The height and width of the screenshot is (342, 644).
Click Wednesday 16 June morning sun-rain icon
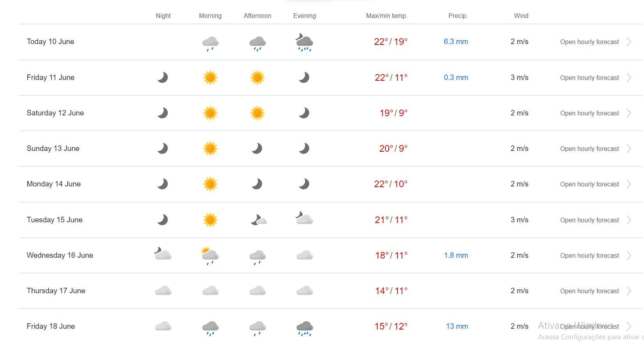click(210, 255)
